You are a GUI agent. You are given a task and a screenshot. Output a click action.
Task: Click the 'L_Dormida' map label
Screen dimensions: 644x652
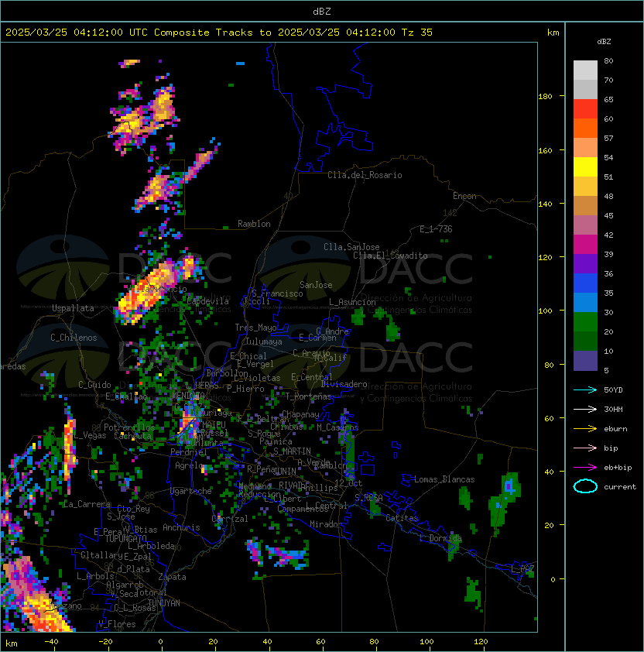pyautogui.click(x=440, y=538)
